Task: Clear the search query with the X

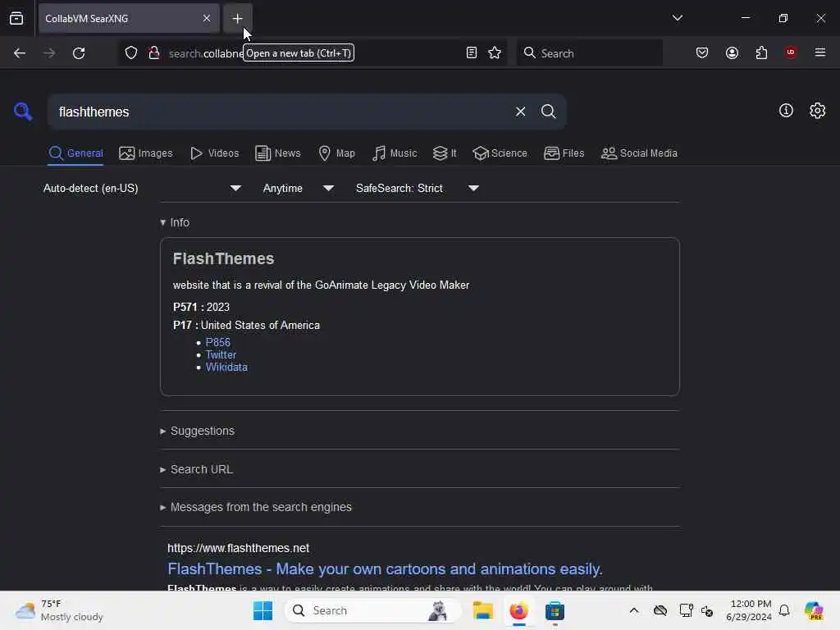Action: pyautogui.click(x=520, y=112)
